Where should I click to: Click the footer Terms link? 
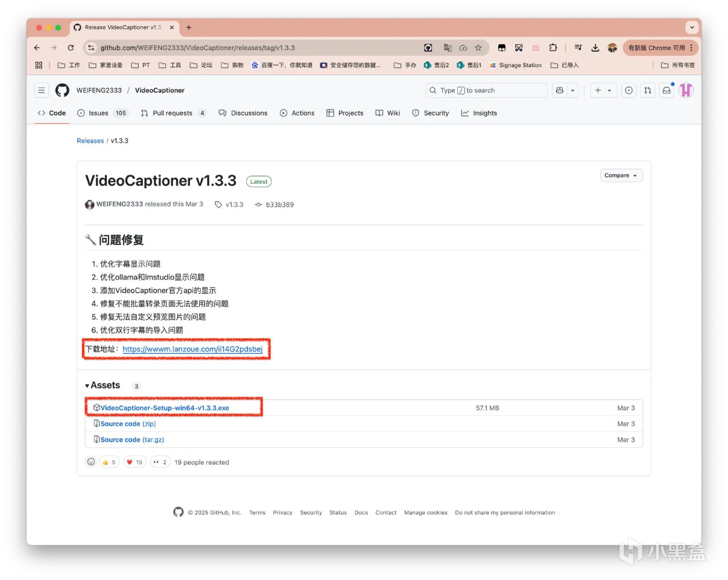[257, 513]
